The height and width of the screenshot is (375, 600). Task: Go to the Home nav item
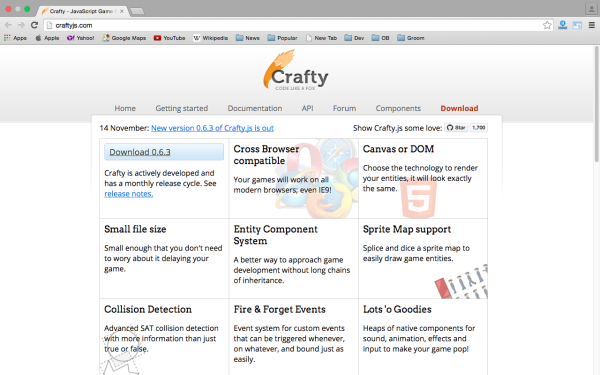[x=125, y=108]
